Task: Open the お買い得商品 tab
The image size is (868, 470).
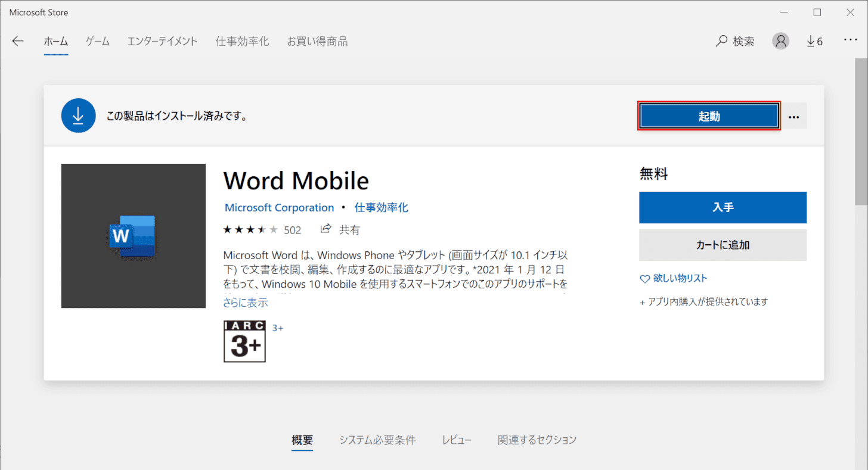Action: pos(317,42)
